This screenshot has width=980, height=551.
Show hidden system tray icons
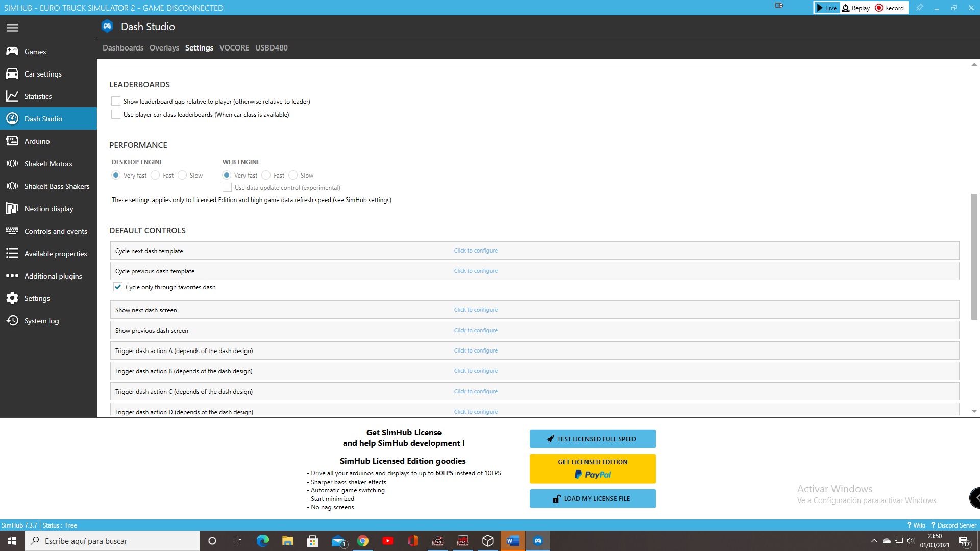click(x=874, y=541)
